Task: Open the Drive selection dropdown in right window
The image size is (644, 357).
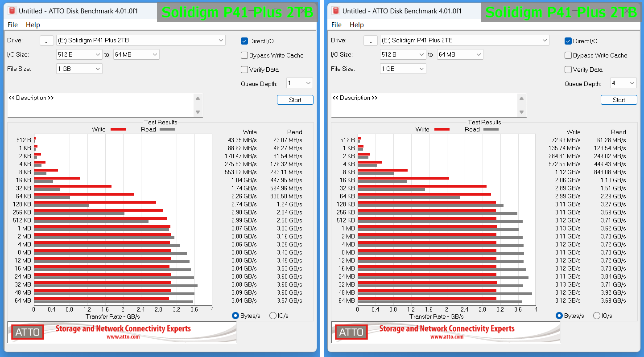Action: pos(464,41)
